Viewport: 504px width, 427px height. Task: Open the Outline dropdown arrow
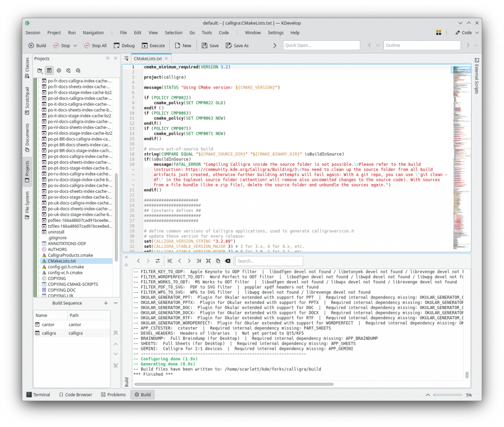476,45
